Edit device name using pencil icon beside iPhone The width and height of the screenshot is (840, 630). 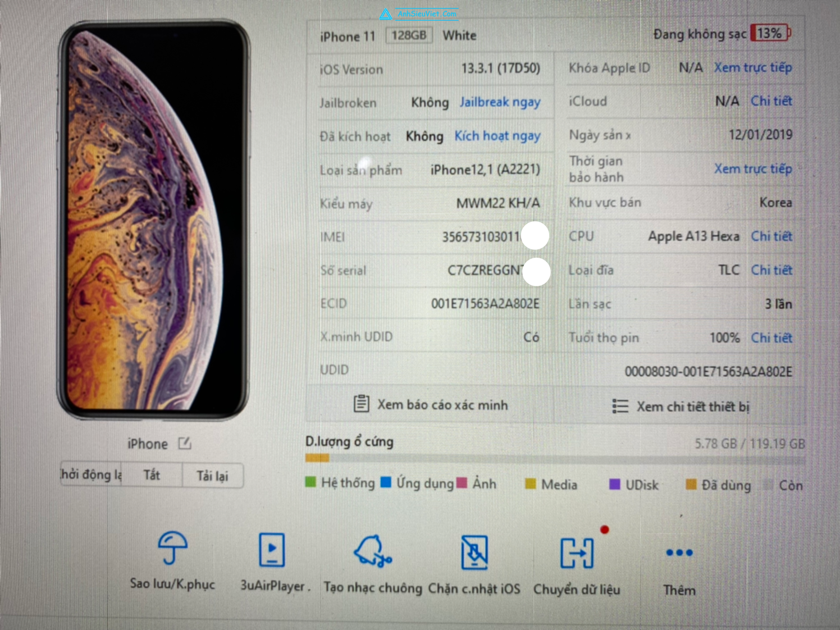(185, 443)
